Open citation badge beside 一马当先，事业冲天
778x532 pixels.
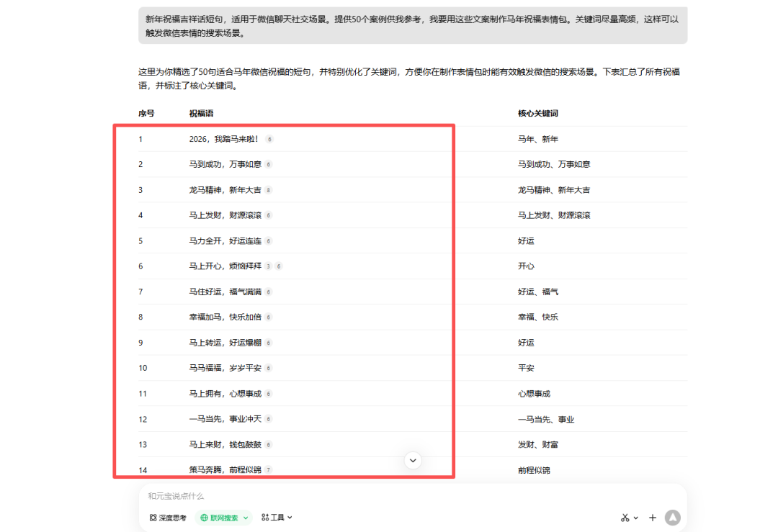(269, 420)
